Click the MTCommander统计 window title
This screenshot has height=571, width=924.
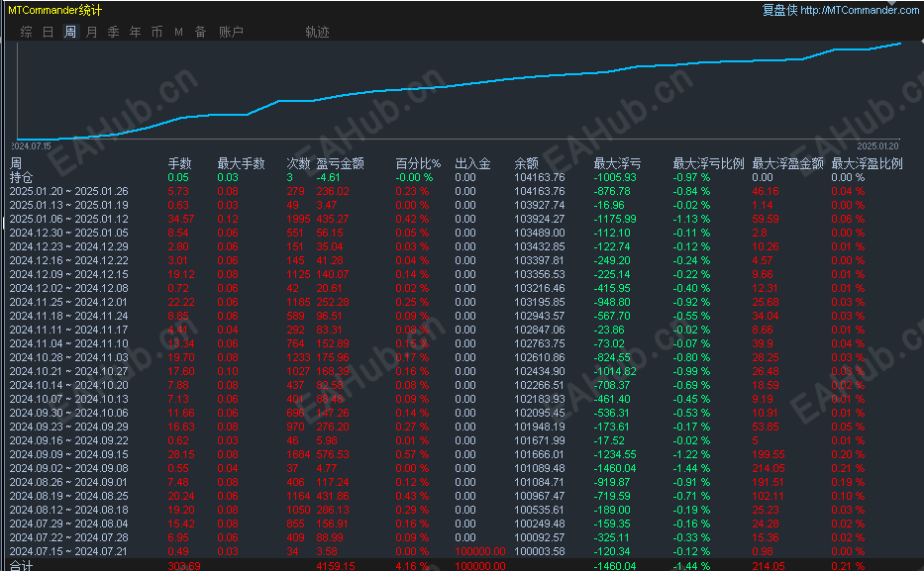(54, 10)
